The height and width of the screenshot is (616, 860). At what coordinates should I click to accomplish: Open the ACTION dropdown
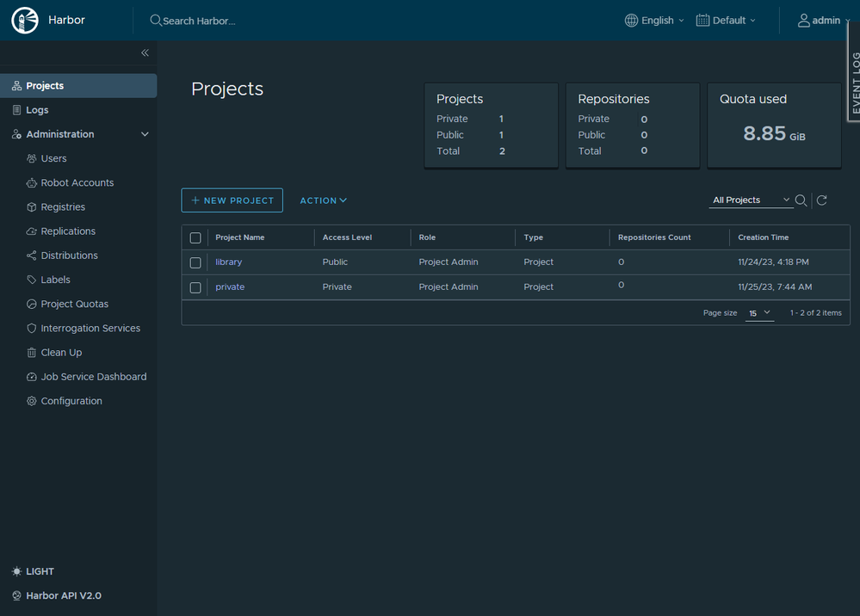[323, 200]
